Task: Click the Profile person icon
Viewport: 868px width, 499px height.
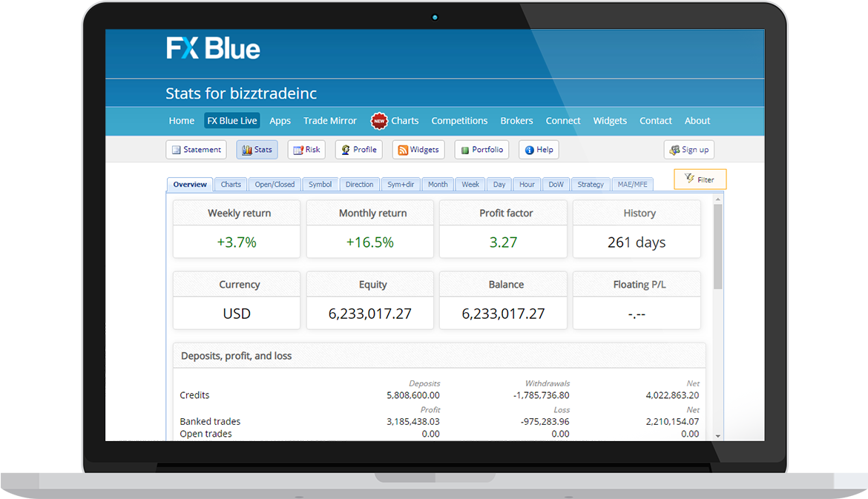Action: (346, 150)
